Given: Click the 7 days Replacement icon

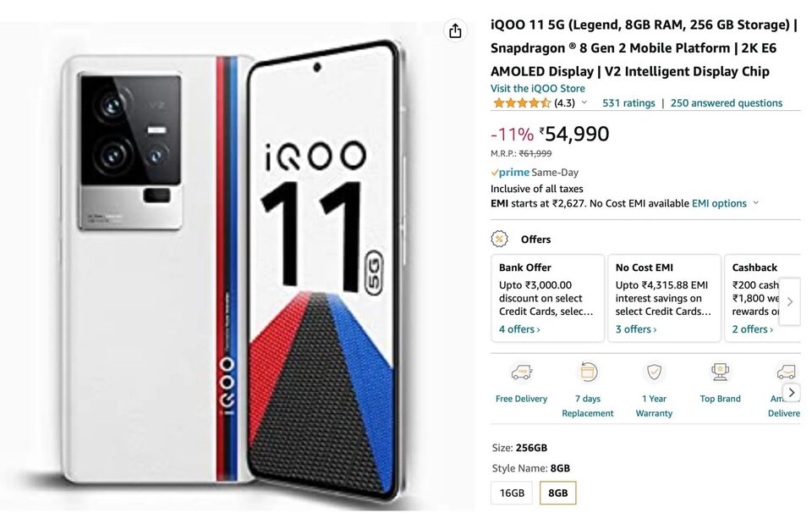Looking at the screenshot, I should pos(588,372).
